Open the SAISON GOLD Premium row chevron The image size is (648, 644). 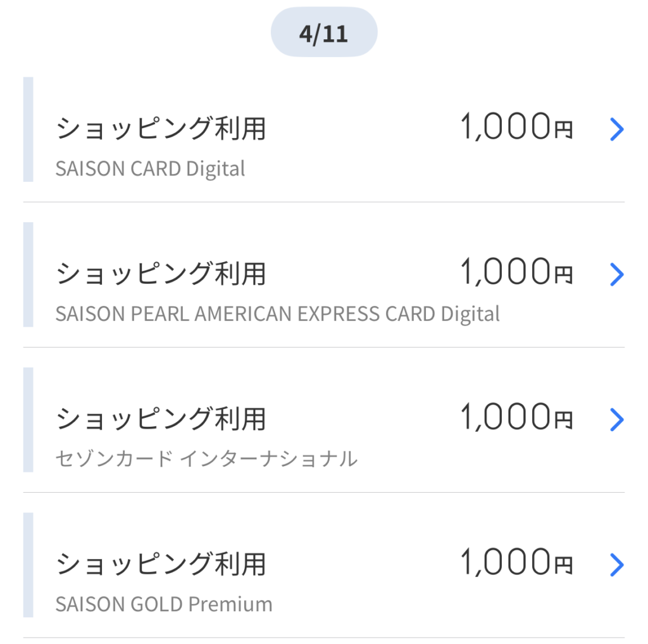pyautogui.click(x=616, y=565)
